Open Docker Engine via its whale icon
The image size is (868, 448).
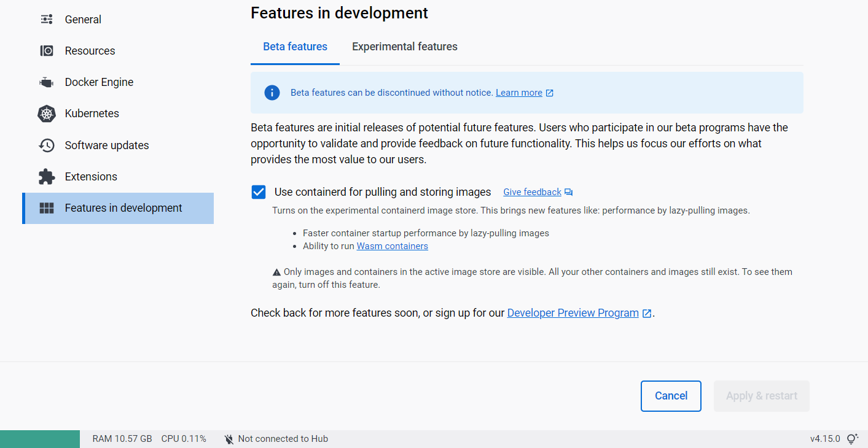[x=46, y=82]
